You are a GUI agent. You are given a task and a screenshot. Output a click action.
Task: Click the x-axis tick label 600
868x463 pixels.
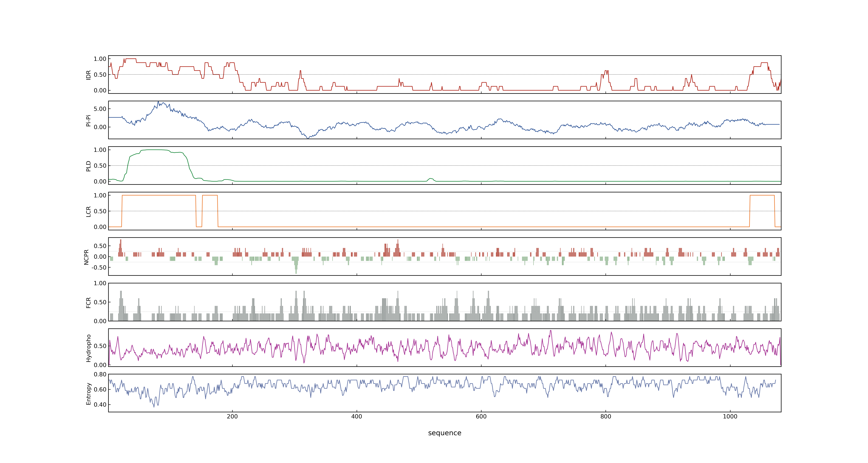coord(481,416)
